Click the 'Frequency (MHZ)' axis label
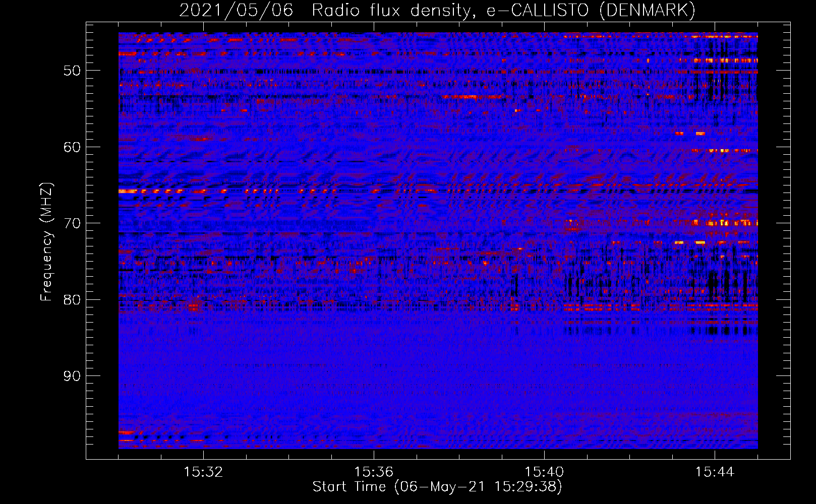Screen dimensions: 816x504 [46, 242]
